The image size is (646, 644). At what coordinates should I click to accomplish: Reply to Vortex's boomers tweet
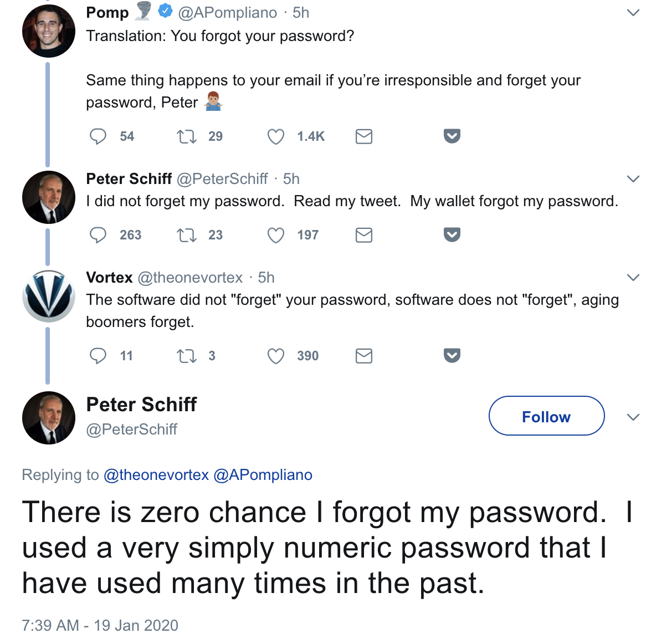[x=98, y=356]
